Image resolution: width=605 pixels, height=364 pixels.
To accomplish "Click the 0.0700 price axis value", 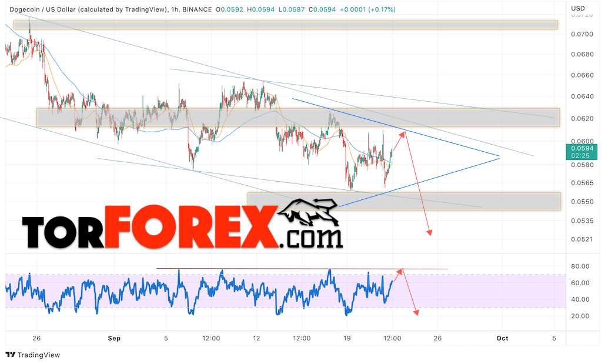I will [582, 34].
